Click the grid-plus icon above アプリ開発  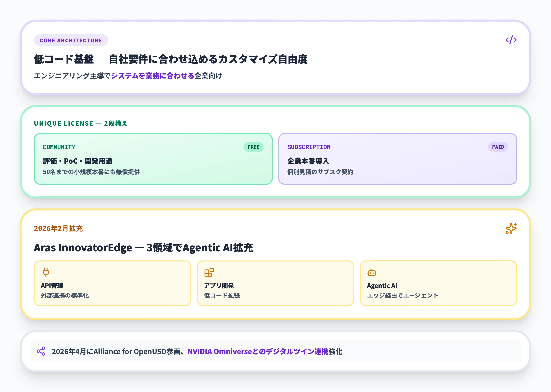click(209, 272)
